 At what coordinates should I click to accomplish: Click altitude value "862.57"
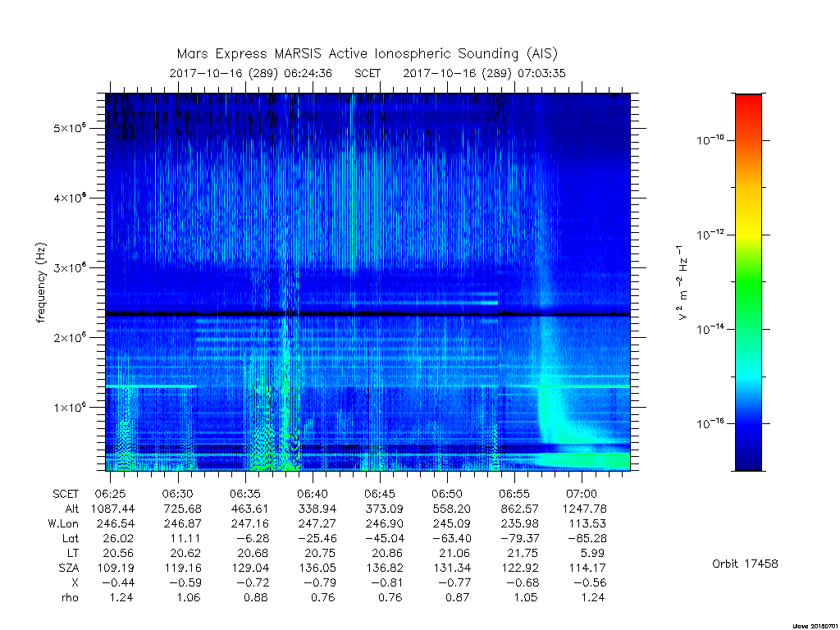click(x=519, y=509)
